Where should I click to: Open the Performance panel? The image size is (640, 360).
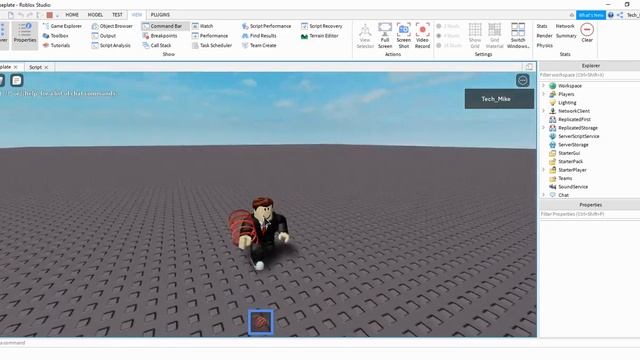click(x=210, y=36)
